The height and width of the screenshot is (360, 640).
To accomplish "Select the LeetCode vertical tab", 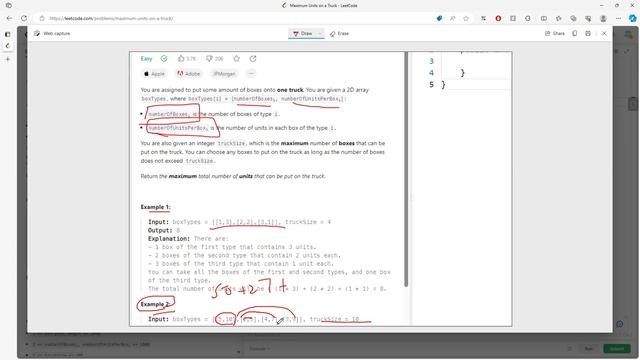I will click(x=7, y=46).
